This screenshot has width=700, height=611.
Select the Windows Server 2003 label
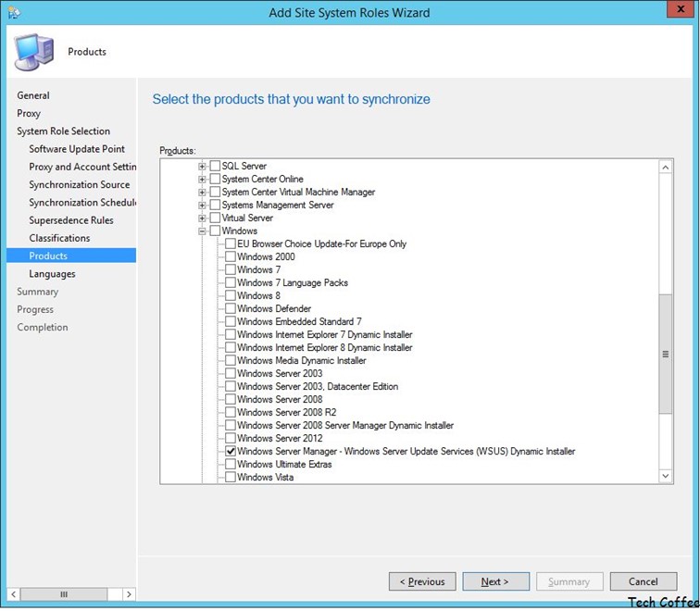click(x=280, y=373)
